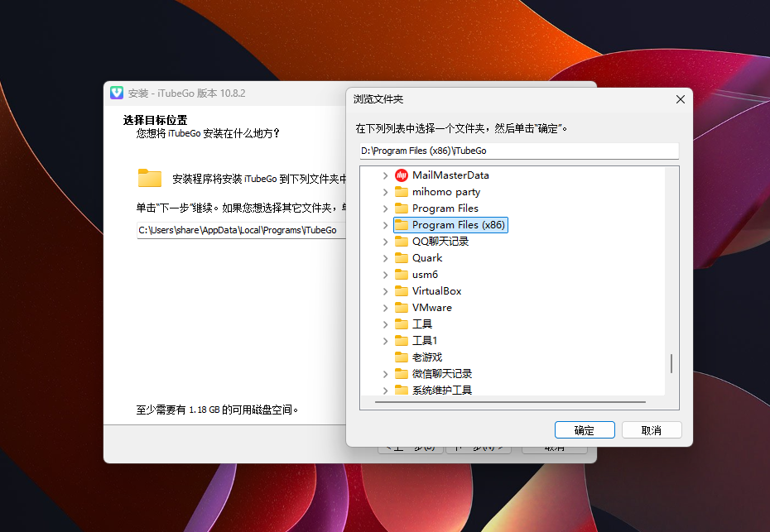The image size is (770, 532).
Task: Expand the usm6 tree node
Action: (x=386, y=275)
